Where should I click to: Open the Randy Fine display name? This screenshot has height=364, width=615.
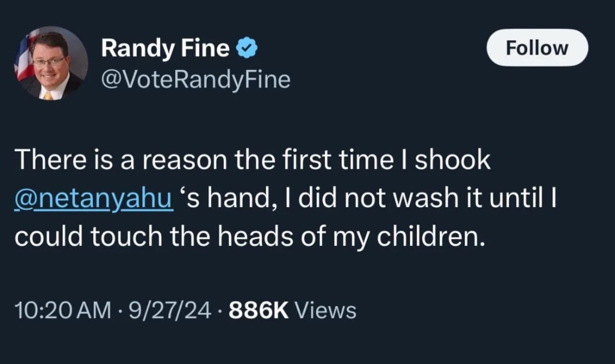coord(165,49)
